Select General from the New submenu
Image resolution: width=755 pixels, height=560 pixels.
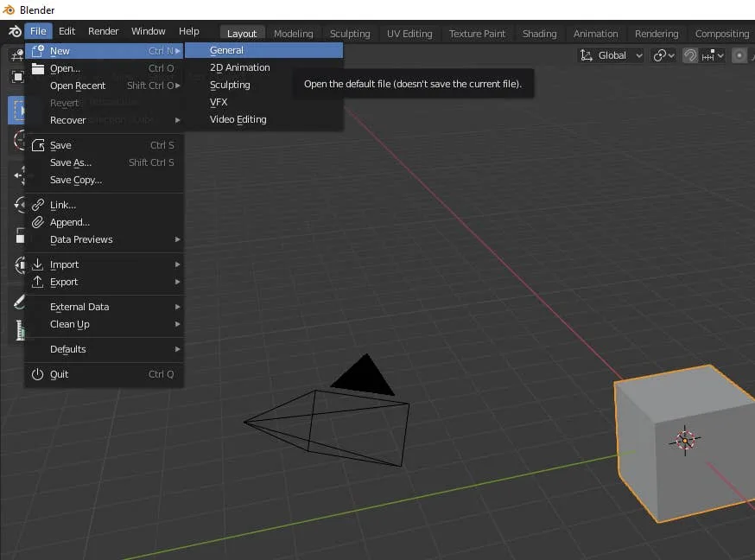click(226, 50)
